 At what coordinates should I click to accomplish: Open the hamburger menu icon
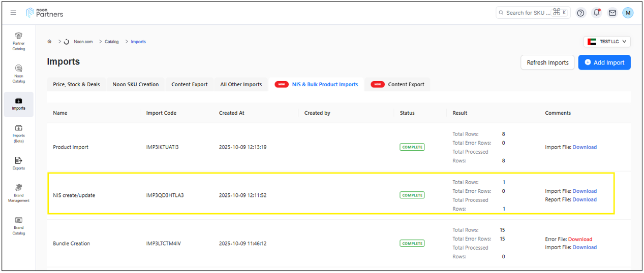(13, 13)
